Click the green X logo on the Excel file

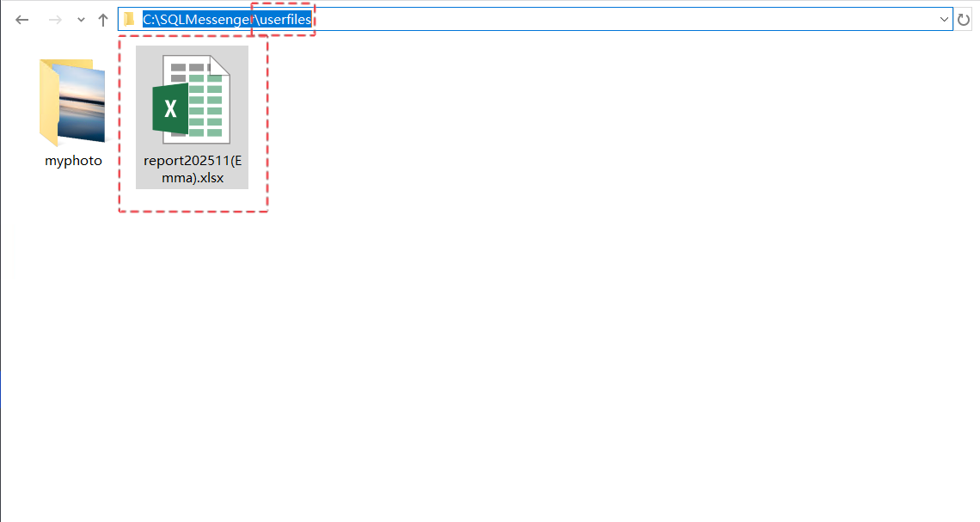point(170,108)
